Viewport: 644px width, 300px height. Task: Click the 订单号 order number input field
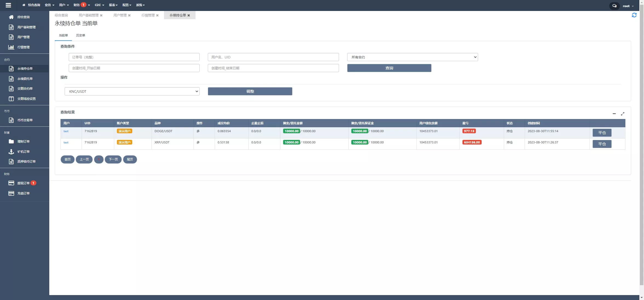pos(134,57)
